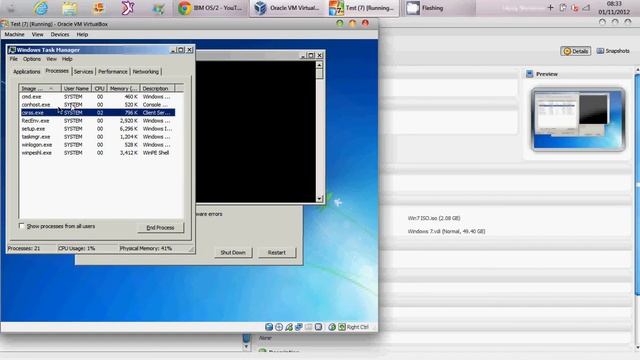
Task: Select the winlogon.exe process row
Action: tap(98, 145)
